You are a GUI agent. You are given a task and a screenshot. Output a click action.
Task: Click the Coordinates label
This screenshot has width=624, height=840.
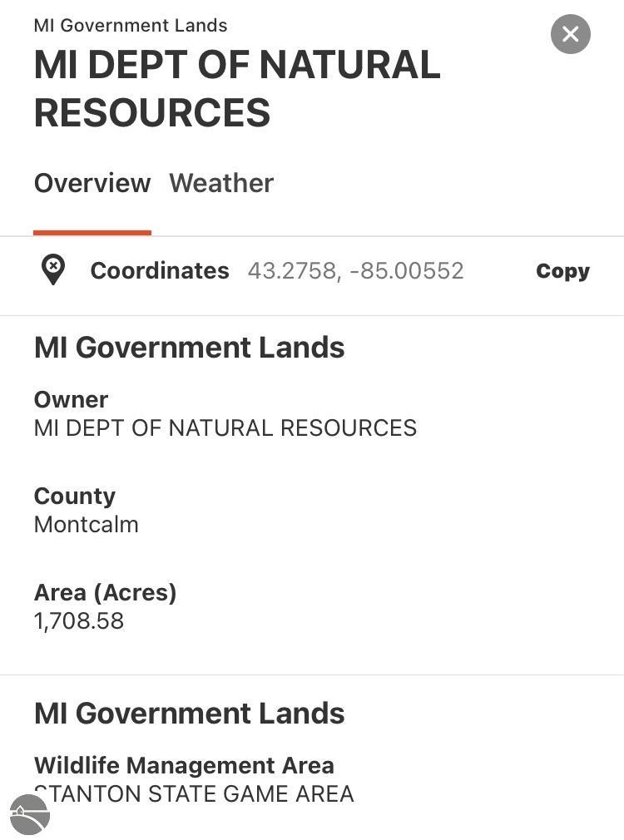[x=160, y=271]
